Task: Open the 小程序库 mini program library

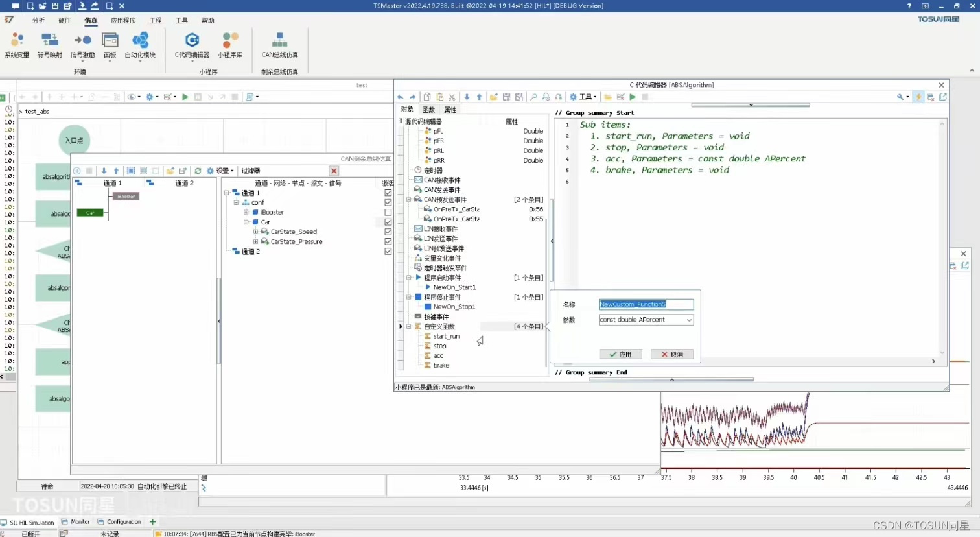Action: tap(230, 45)
